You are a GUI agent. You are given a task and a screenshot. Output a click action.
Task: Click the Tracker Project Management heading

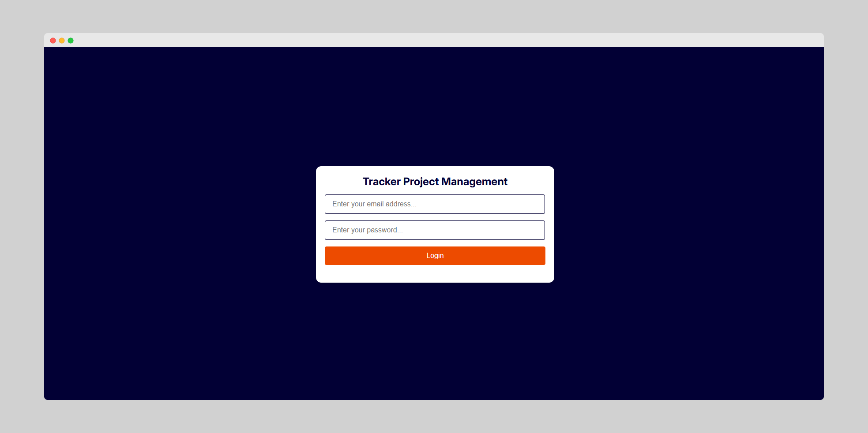pyautogui.click(x=435, y=182)
